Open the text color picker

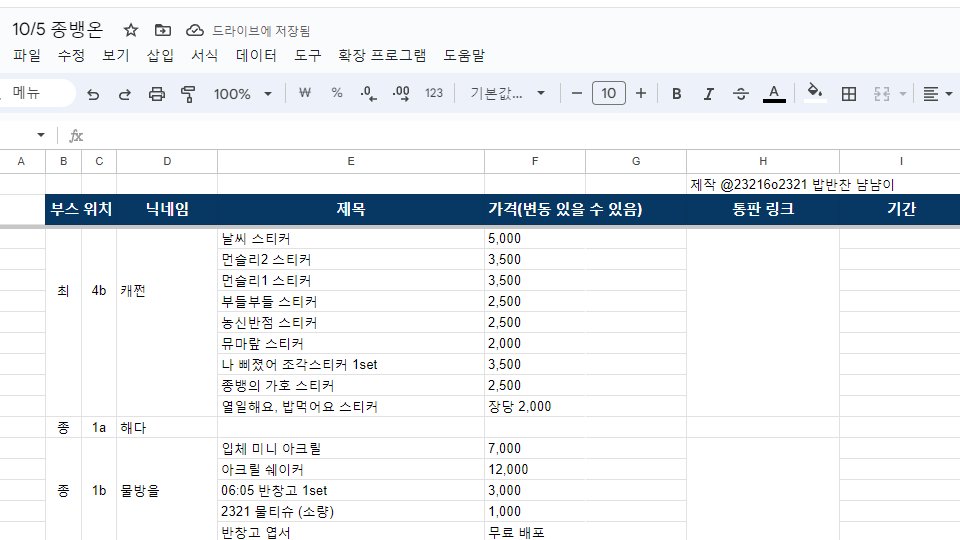pyautogui.click(x=774, y=94)
